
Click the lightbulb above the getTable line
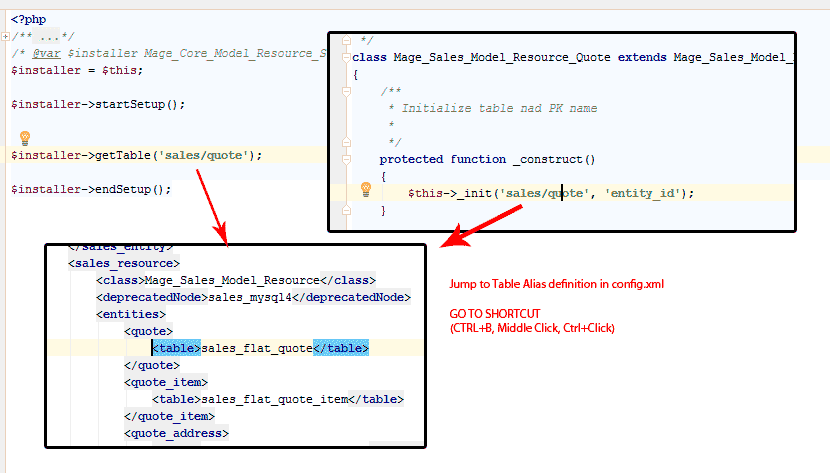click(25, 138)
